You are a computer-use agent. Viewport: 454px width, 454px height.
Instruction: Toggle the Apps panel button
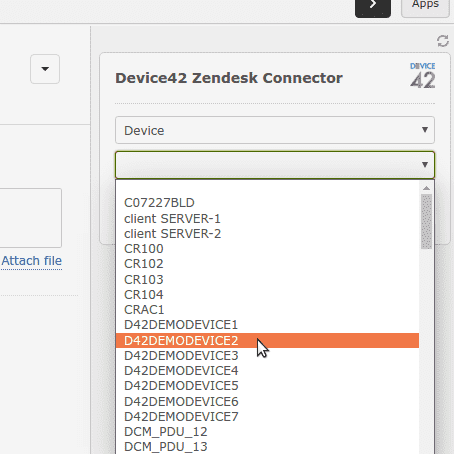[425, 7]
